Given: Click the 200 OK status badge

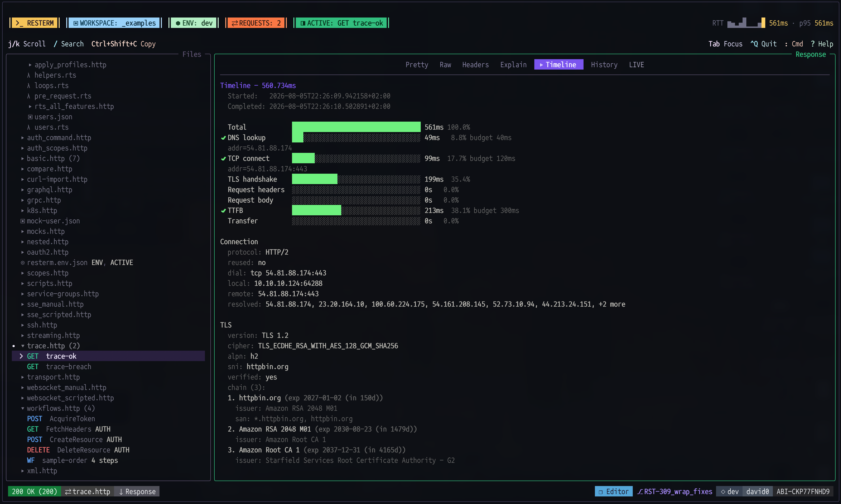Looking at the screenshot, I should 34,491.
